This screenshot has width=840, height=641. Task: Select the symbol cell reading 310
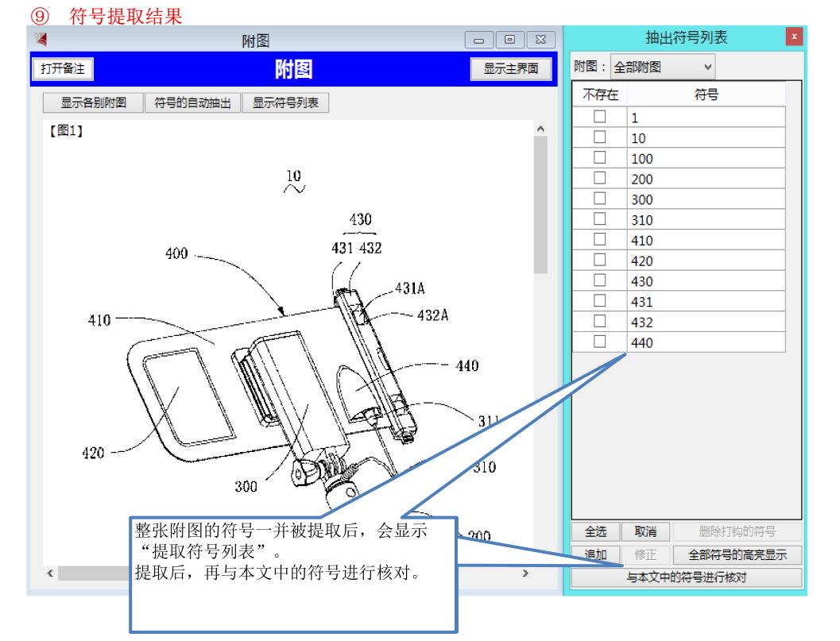(x=706, y=219)
